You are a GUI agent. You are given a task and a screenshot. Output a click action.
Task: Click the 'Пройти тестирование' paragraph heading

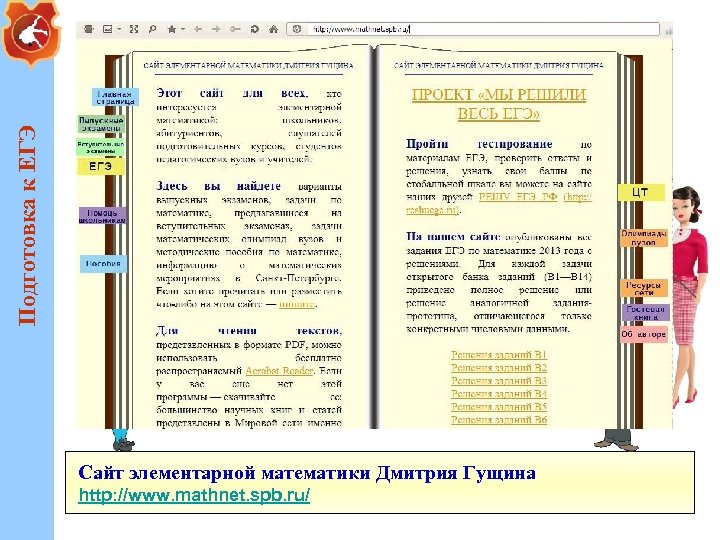tap(479, 144)
